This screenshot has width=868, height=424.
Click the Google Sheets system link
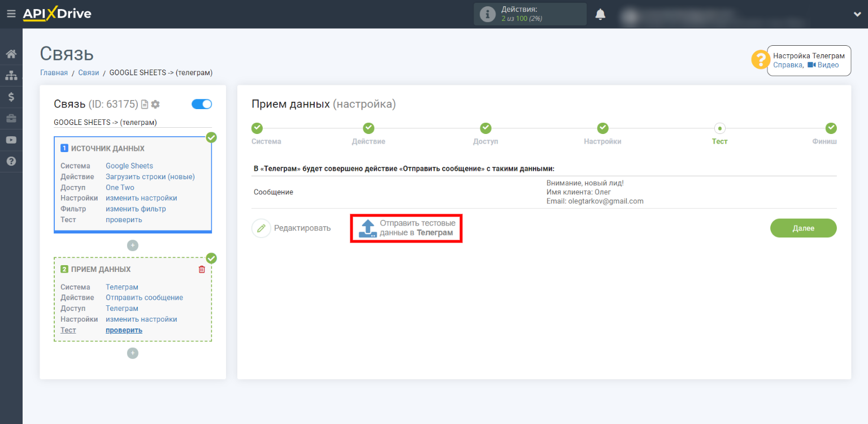tap(129, 166)
